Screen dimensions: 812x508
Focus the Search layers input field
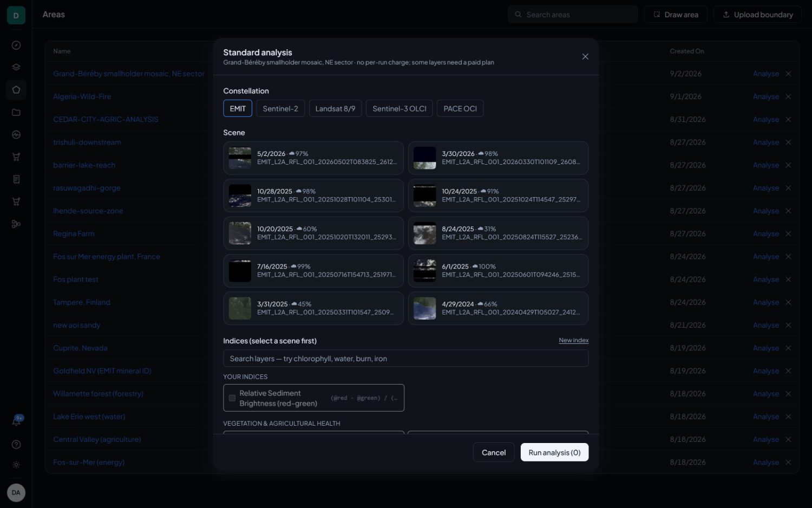click(x=406, y=358)
